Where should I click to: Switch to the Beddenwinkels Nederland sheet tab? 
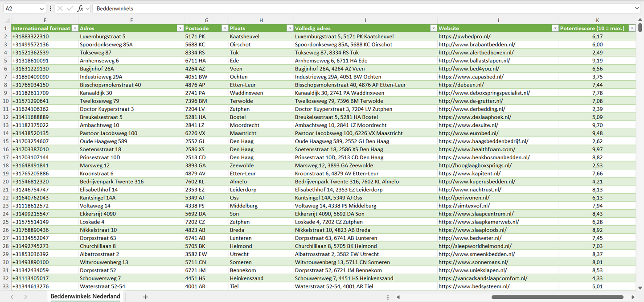tap(86, 297)
